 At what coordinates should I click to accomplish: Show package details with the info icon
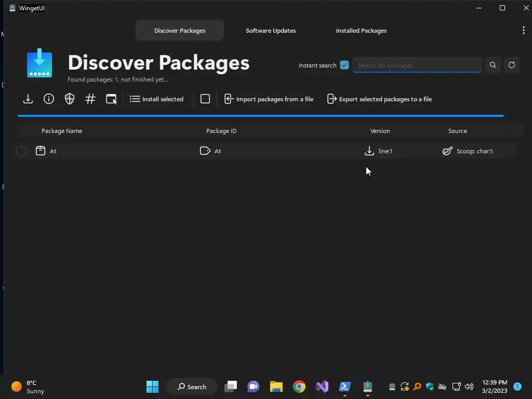click(x=49, y=99)
